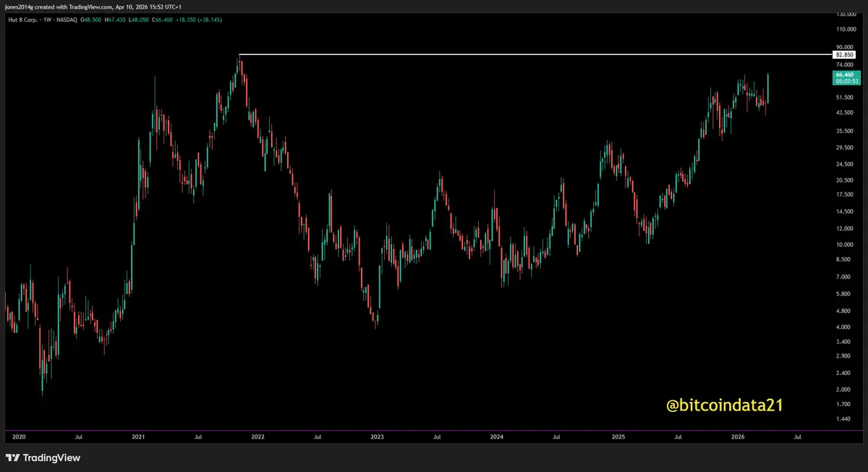The image size is (868, 472).
Task: Click the 05:07:53 bar countdown timer
Action: [846, 82]
